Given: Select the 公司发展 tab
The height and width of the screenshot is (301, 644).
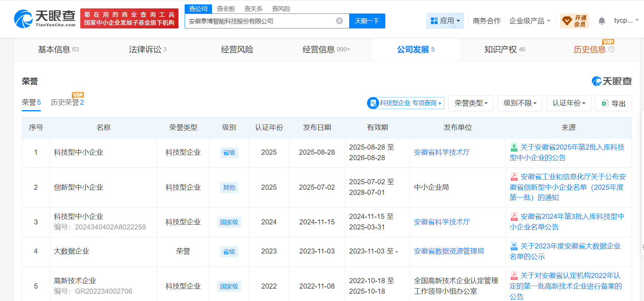Looking at the screenshot, I should coord(416,49).
